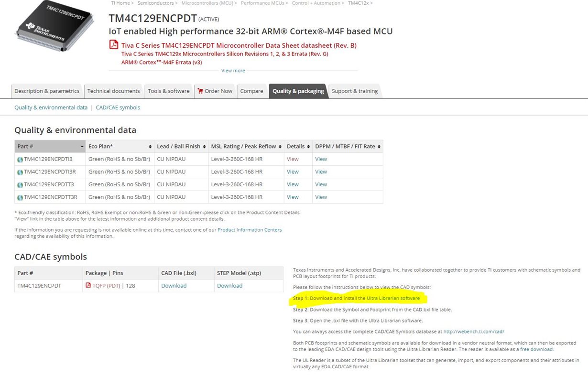Viewport: 588px width, 375px height.
Task: Go to Microcontrollers (MCU) breadcrumb
Action: [x=207, y=3]
